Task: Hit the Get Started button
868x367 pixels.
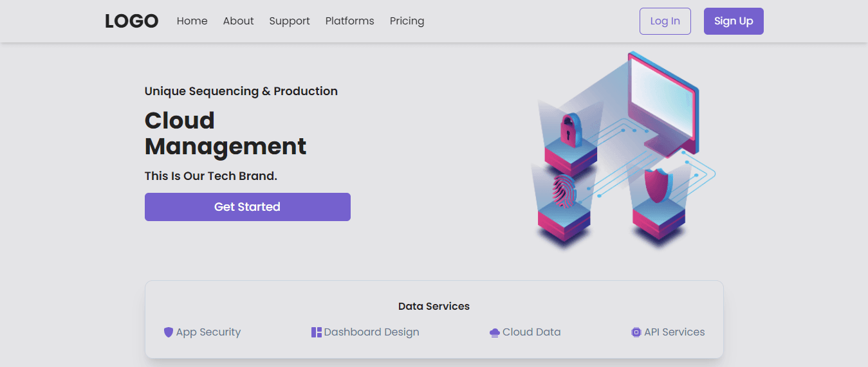Action: [x=248, y=207]
